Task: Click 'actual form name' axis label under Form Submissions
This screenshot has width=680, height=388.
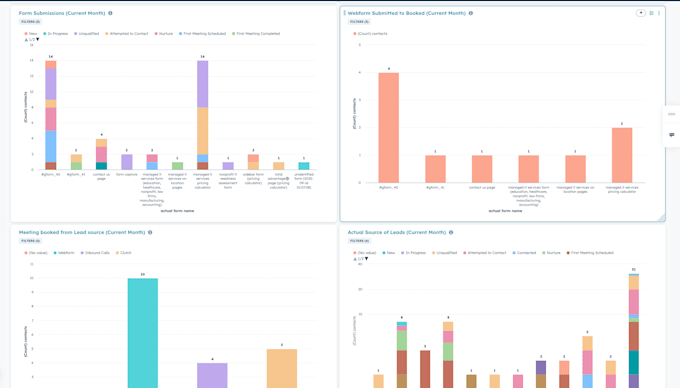Action: coord(177,211)
